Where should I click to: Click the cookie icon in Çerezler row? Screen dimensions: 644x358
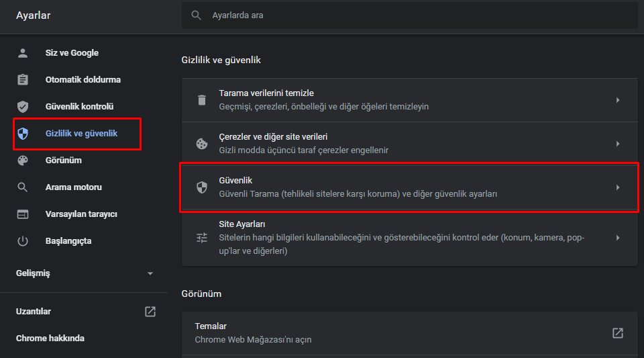(x=201, y=144)
